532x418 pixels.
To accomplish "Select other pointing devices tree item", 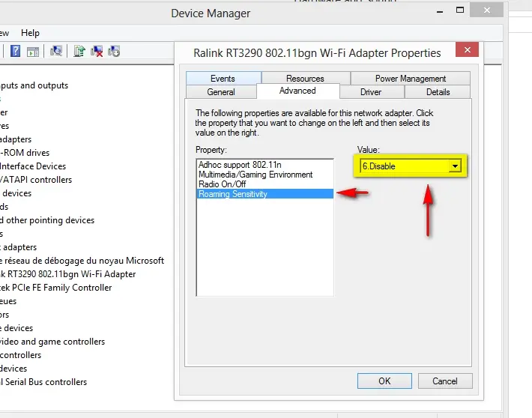I will coord(47,220).
